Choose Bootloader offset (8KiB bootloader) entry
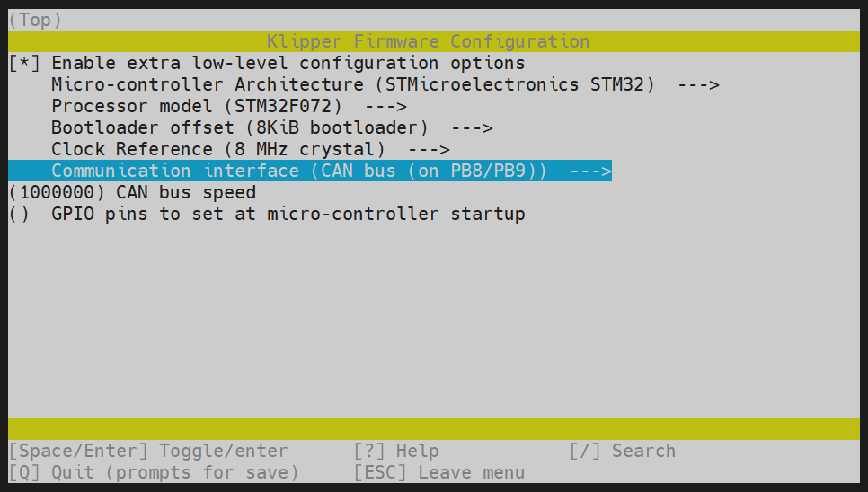 pyautogui.click(x=239, y=128)
